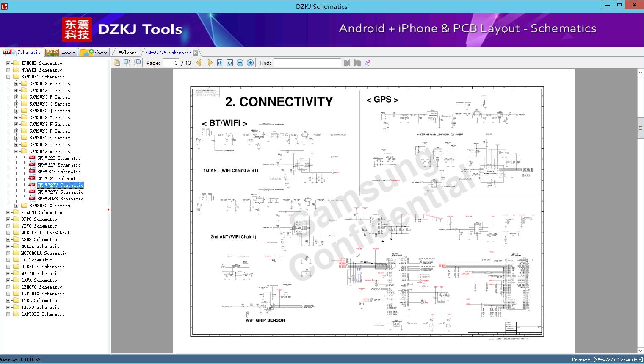This screenshot has height=364, width=644.
Task: Expand the OPPO Schematic folder
Action: pyautogui.click(x=8, y=219)
